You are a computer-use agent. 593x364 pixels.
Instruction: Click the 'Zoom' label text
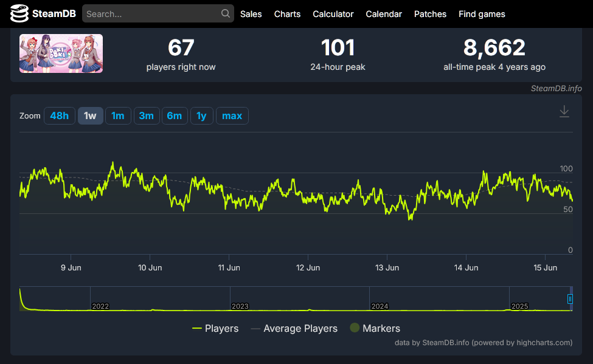click(x=30, y=115)
